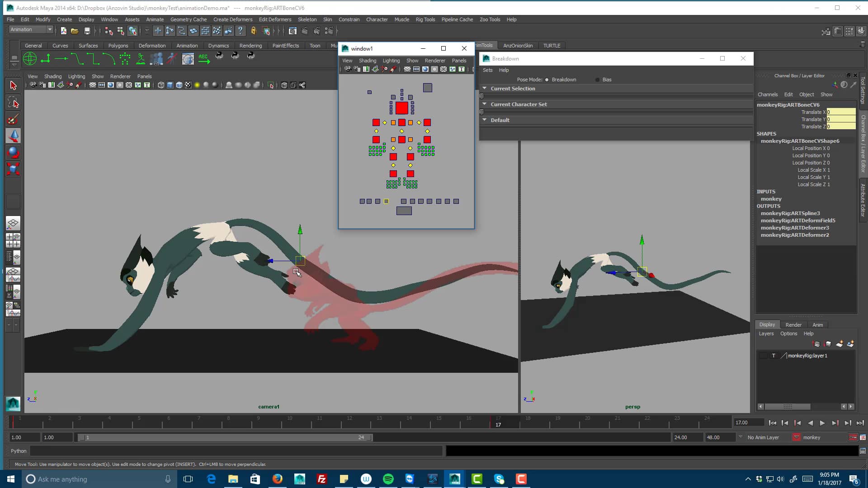The height and width of the screenshot is (488, 868).
Task: Collapse the Default section in Breakdown window
Action: click(485, 120)
